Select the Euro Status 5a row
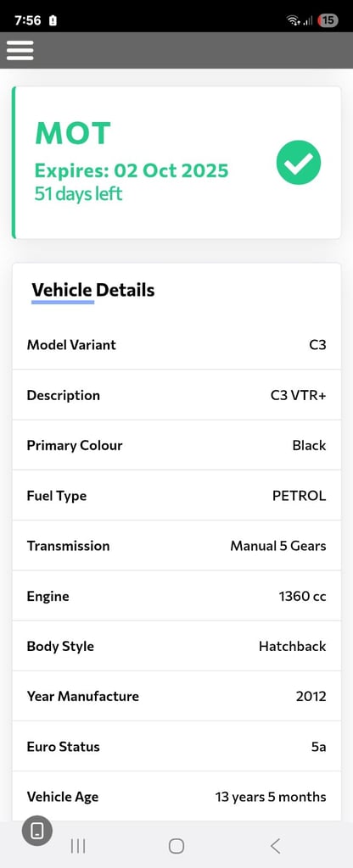Image resolution: width=353 pixels, height=868 pixels. coord(176,747)
